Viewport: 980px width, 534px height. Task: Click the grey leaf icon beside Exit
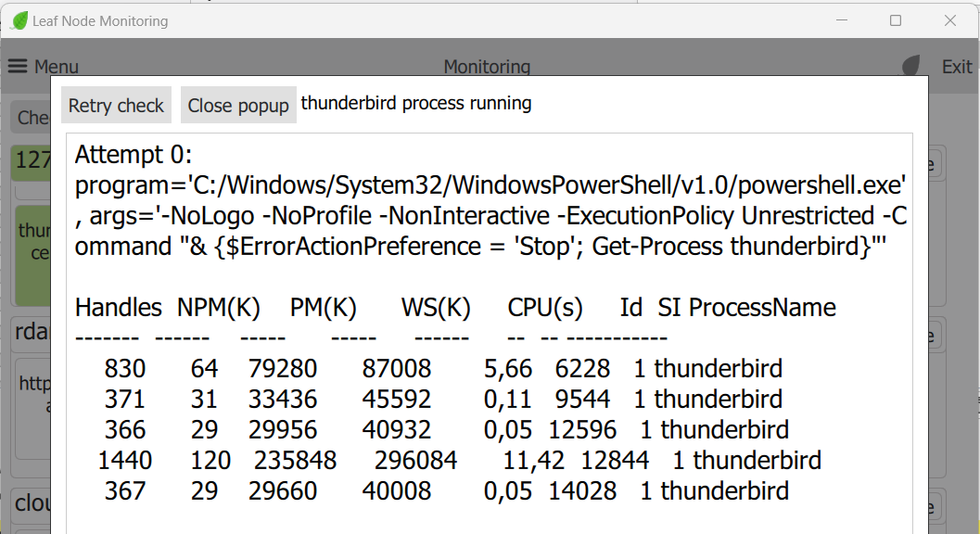pyautogui.click(x=912, y=66)
